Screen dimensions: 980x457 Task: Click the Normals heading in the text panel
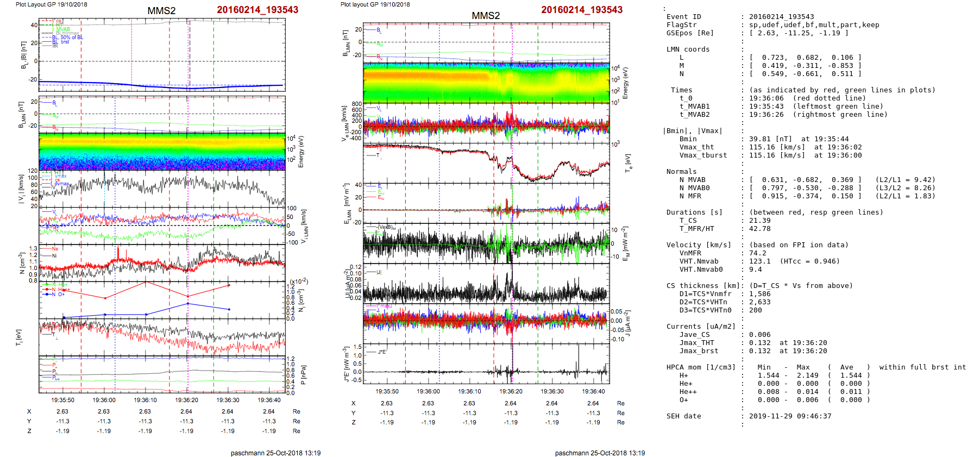[681, 172]
